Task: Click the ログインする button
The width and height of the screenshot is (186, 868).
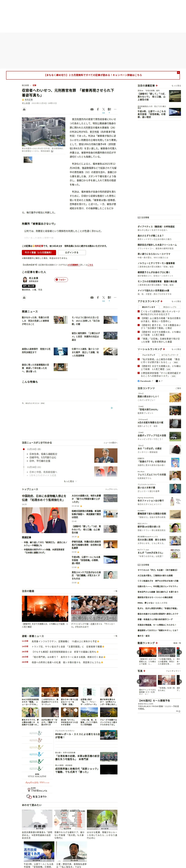Action: click(x=72, y=252)
